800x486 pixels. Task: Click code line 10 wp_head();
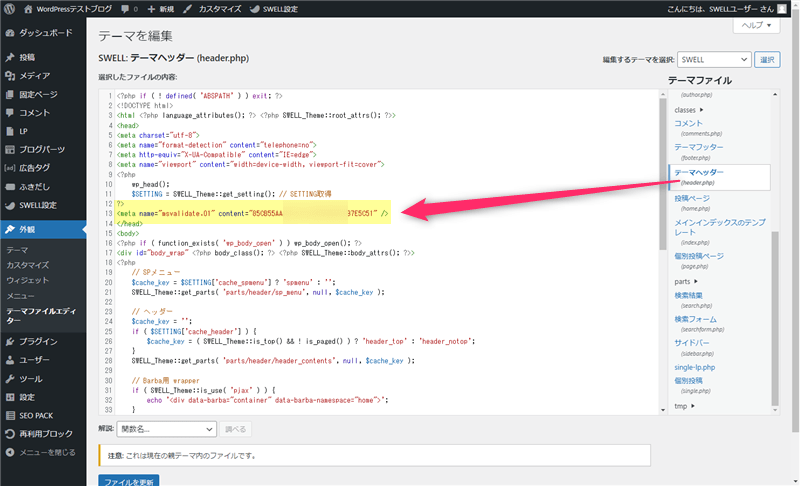coord(151,184)
